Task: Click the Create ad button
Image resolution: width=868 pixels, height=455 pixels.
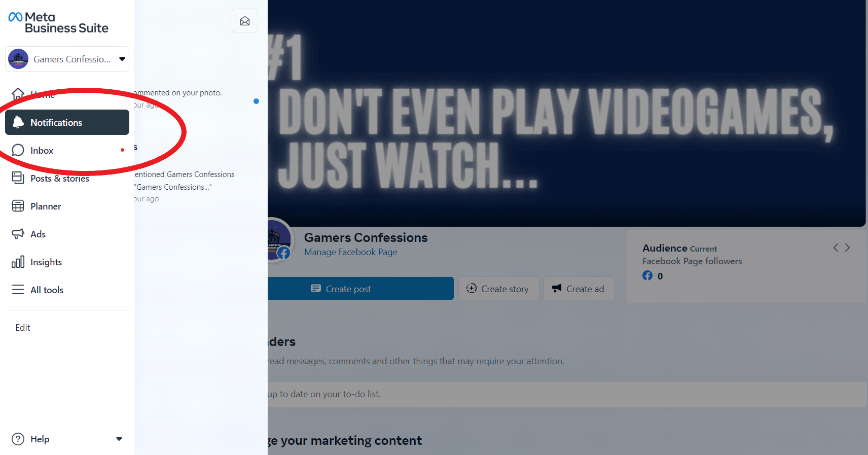Action: [x=579, y=289]
